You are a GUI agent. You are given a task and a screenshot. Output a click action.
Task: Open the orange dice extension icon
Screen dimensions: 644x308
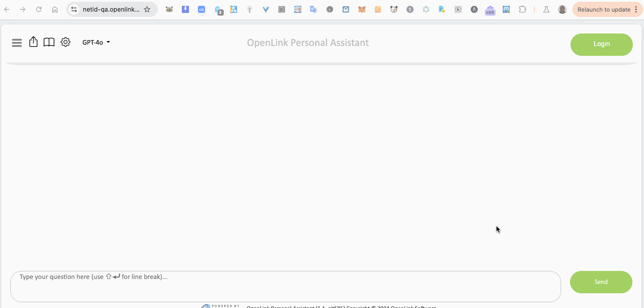pyautogui.click(x=378, y=9)
